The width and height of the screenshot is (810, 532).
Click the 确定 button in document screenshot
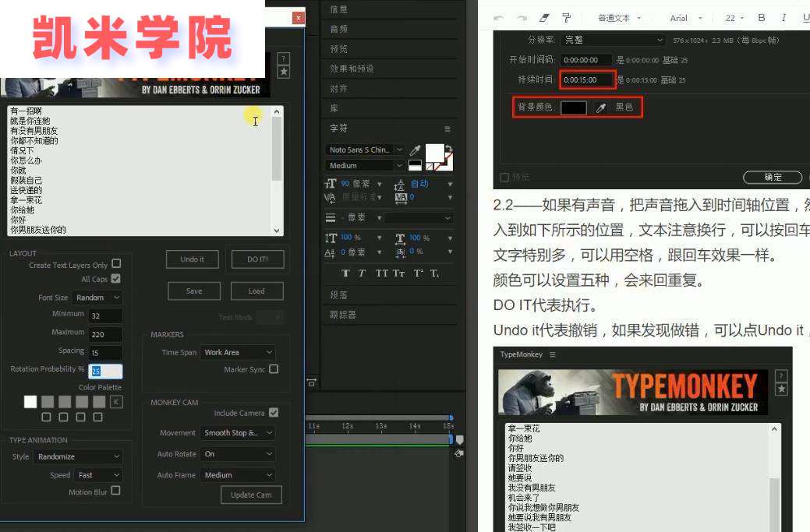coord(773,177)
